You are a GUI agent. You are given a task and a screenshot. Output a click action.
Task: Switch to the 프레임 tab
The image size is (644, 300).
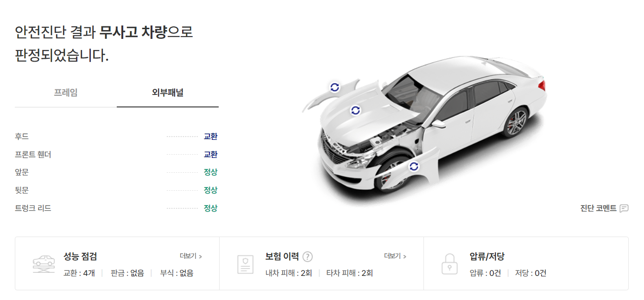(x=66, y=93)
